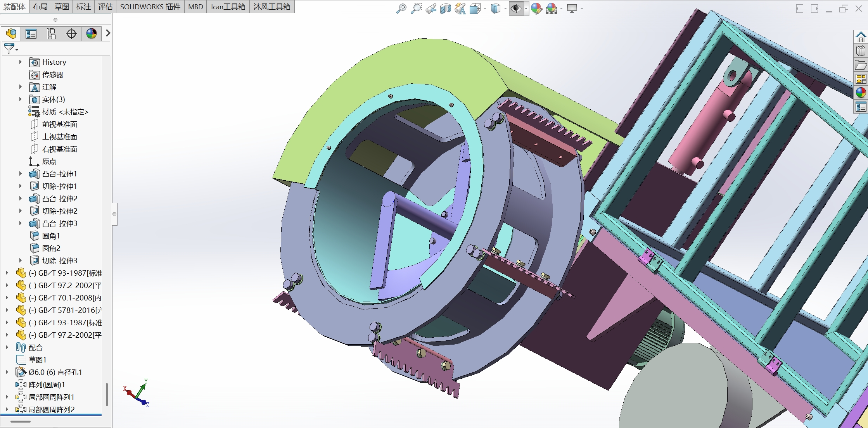The width and height of the screenshot is (868, 428).
Task: Click the Display Style cube icon
Action: (496, 8)
